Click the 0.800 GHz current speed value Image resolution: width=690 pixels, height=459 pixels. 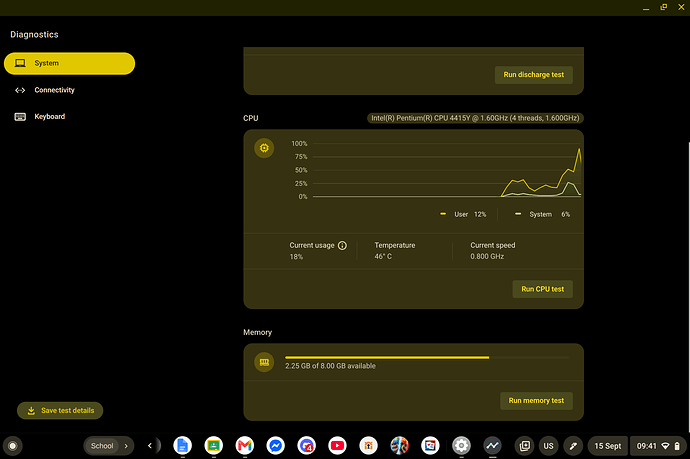point(487,257)
